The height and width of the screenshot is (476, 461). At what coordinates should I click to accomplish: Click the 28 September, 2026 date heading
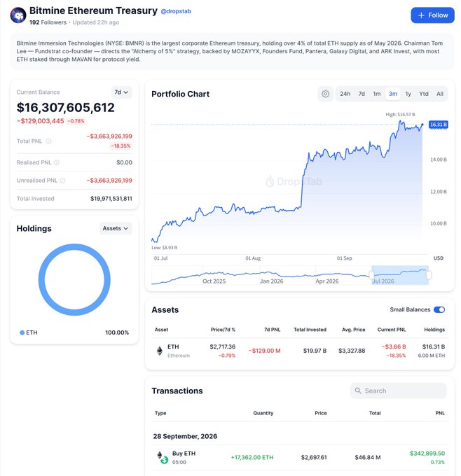185,437
